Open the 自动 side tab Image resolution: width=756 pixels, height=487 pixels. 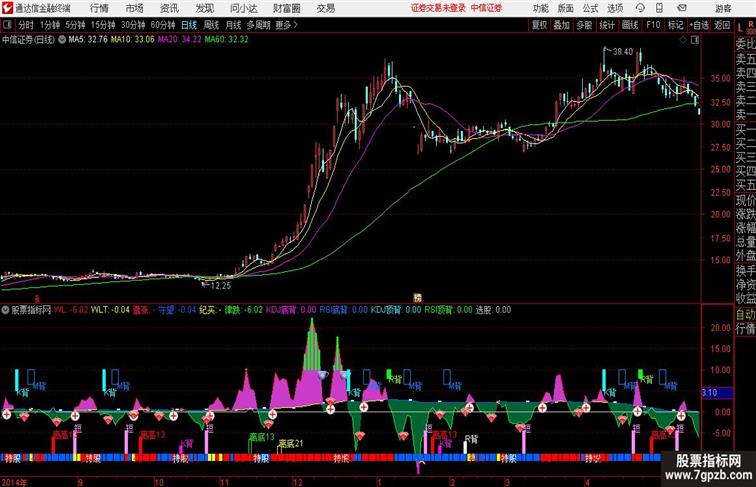point(745,315)
